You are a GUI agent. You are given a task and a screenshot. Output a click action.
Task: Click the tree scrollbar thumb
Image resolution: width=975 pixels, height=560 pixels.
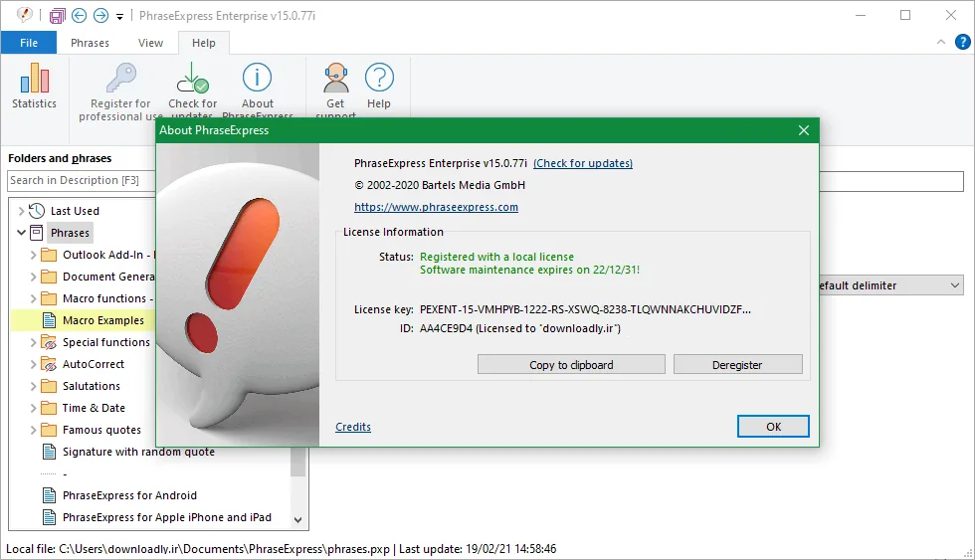[297, 462]
